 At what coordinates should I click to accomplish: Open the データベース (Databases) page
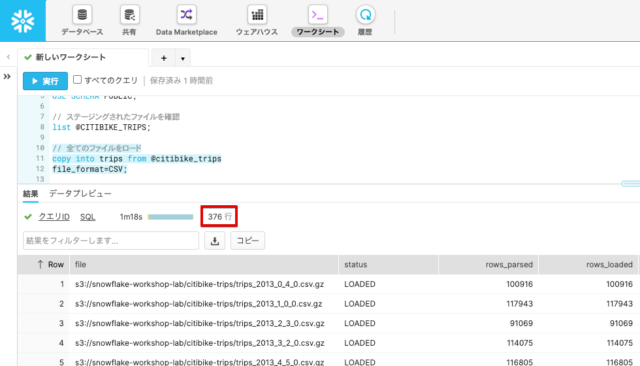point(82,20)
